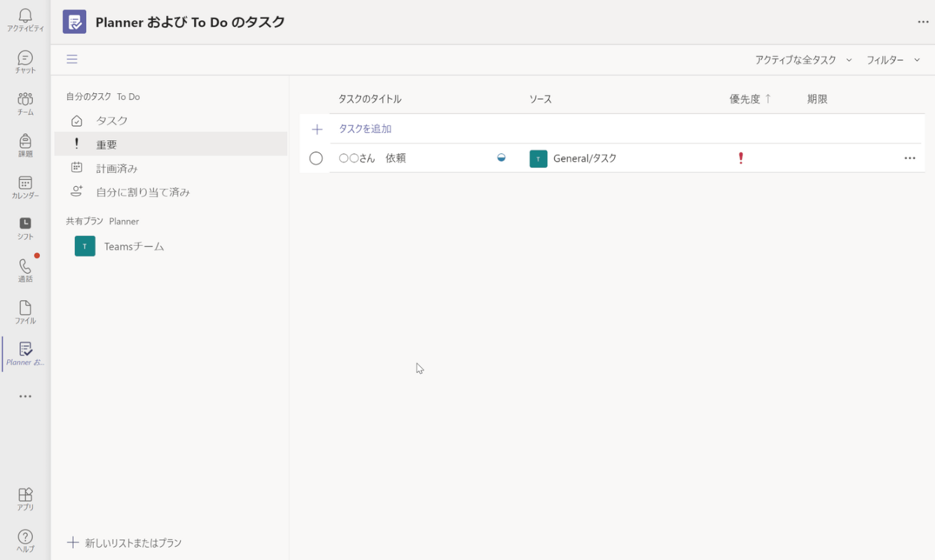Image resolution: width=935 pixels, height=560 pixels.
Task: Click タスクを追加 to add task
Action: [x=365, y=129]
